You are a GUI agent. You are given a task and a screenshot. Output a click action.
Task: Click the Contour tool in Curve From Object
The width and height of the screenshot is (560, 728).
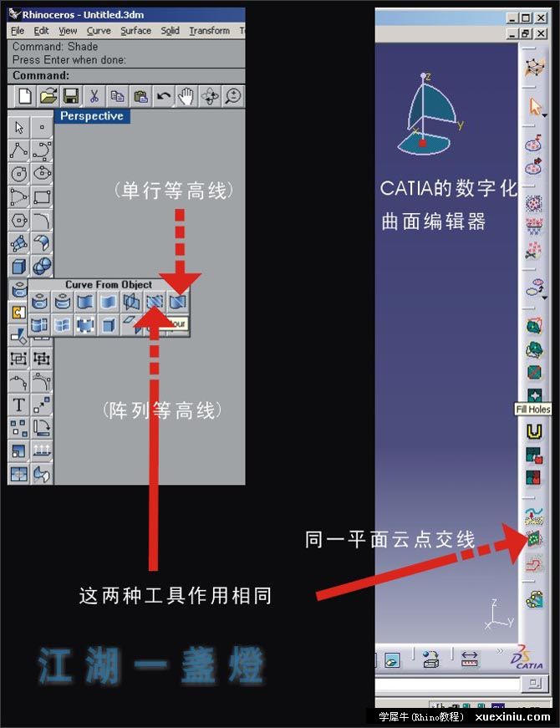coord(155,303)
